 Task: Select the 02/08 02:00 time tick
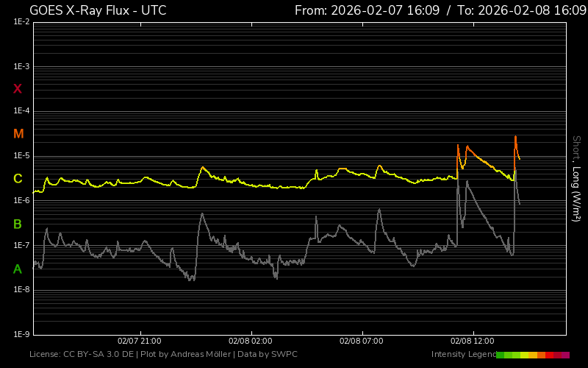[x=250, y=342]
